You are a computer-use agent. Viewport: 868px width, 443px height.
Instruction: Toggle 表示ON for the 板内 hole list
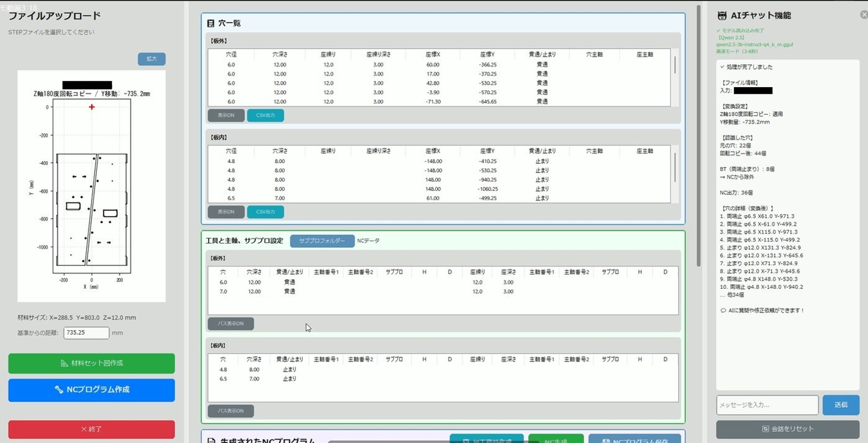[226, 212]
